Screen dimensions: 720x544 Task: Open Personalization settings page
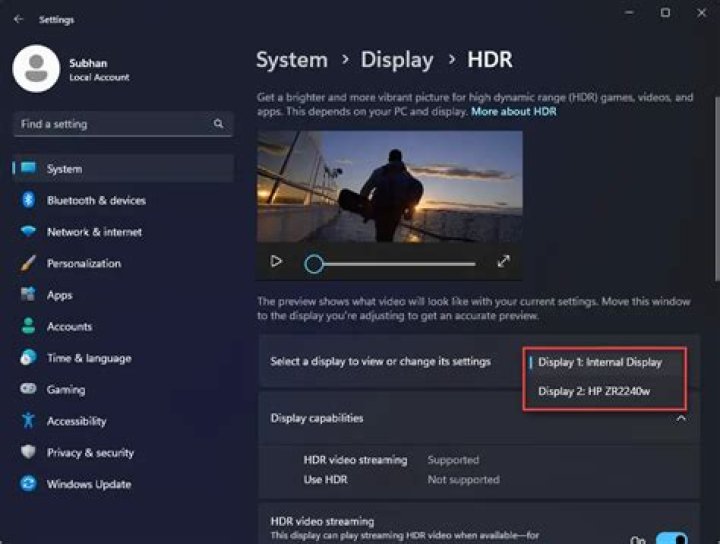83,264
